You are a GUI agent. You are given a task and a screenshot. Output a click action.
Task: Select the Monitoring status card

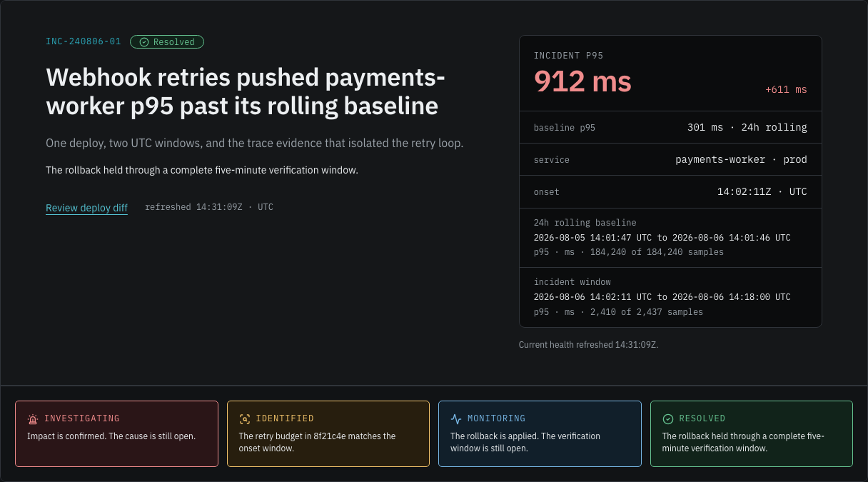coord(540,433)
